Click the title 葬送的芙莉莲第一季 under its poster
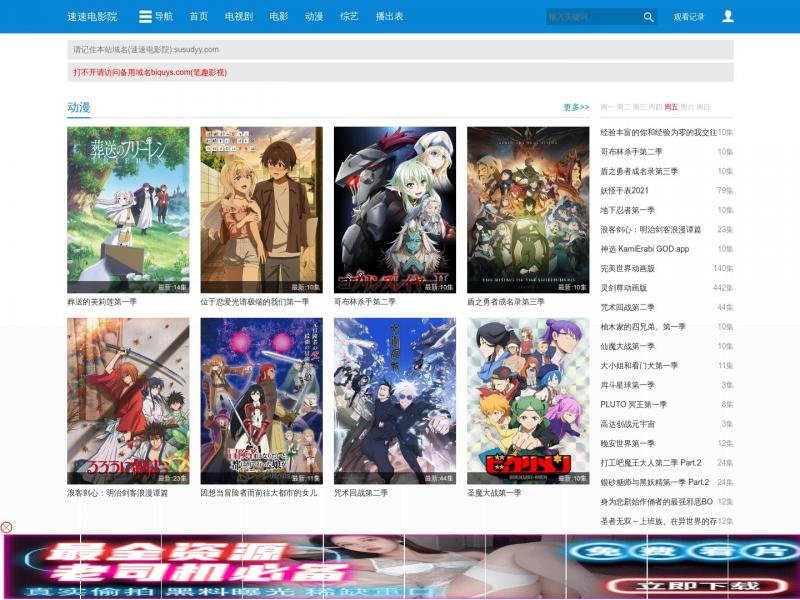Viewport: 800px width, 600px height. [x=102, y=302]
